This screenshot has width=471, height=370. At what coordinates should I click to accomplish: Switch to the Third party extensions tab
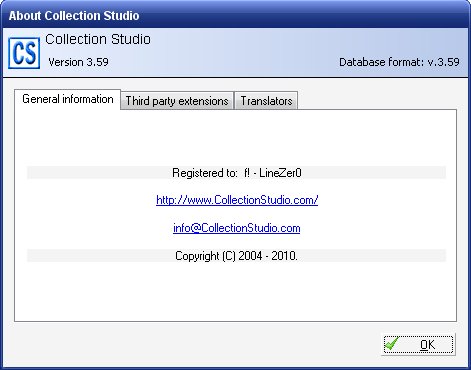click(x=177, y=101)
